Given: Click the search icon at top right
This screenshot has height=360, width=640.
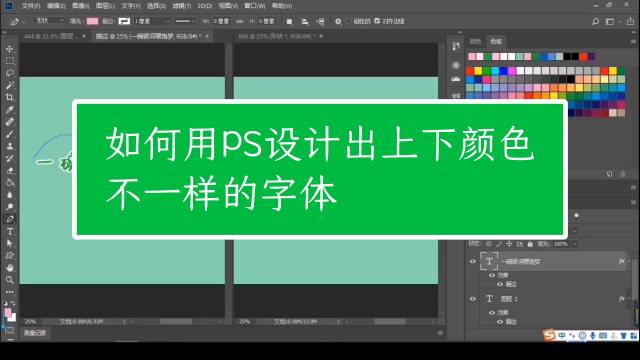Looking at the screenshot, I should click(x=596, y=21).
